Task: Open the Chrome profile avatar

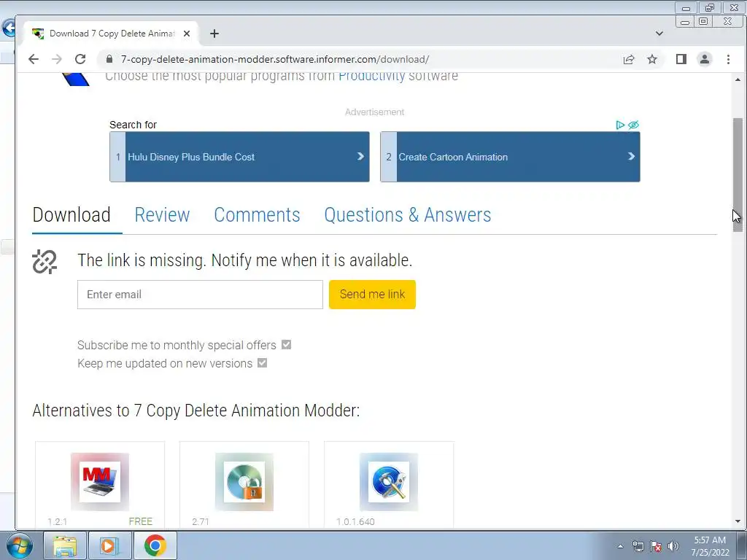Action: (x=705, y=59)
